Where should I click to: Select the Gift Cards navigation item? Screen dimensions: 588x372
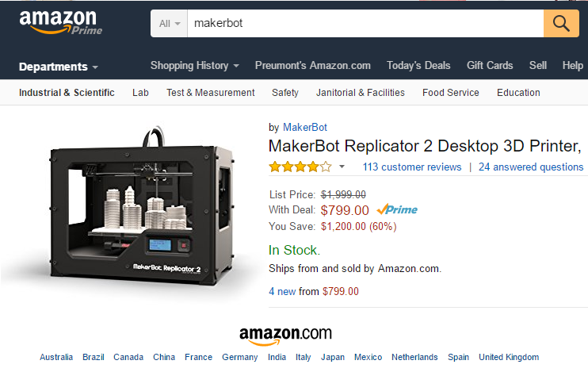click(490, 66)
